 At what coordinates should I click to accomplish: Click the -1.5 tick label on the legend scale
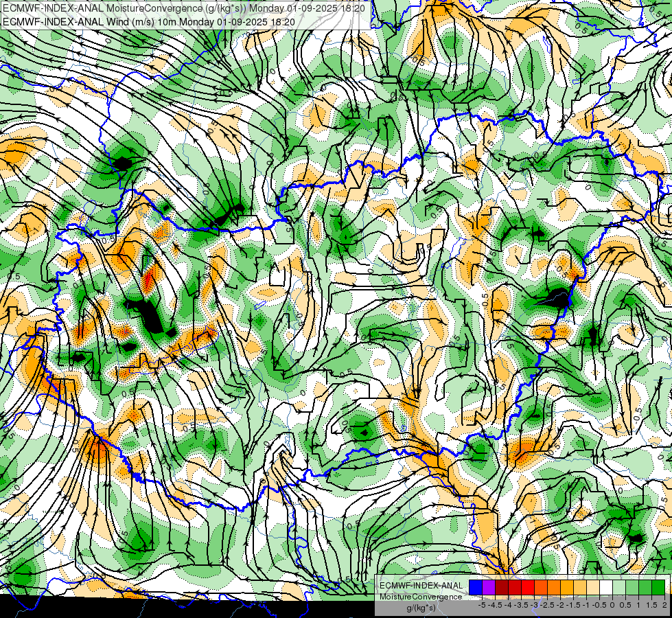[x=573, y=605]
